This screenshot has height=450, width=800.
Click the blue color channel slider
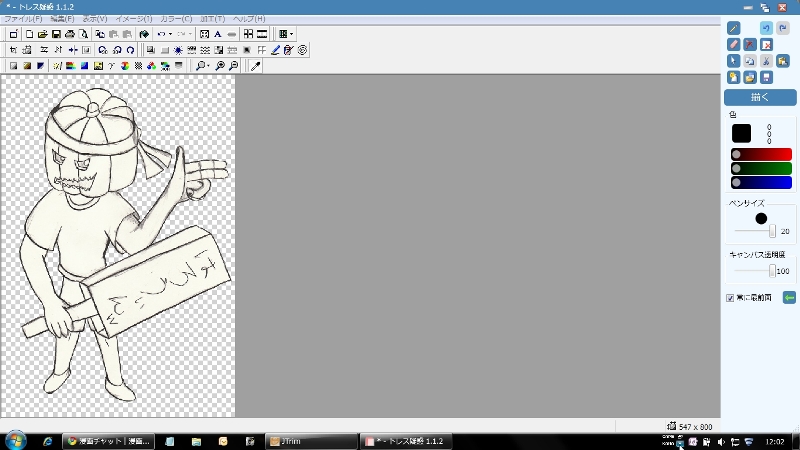(x=761, y=182)
